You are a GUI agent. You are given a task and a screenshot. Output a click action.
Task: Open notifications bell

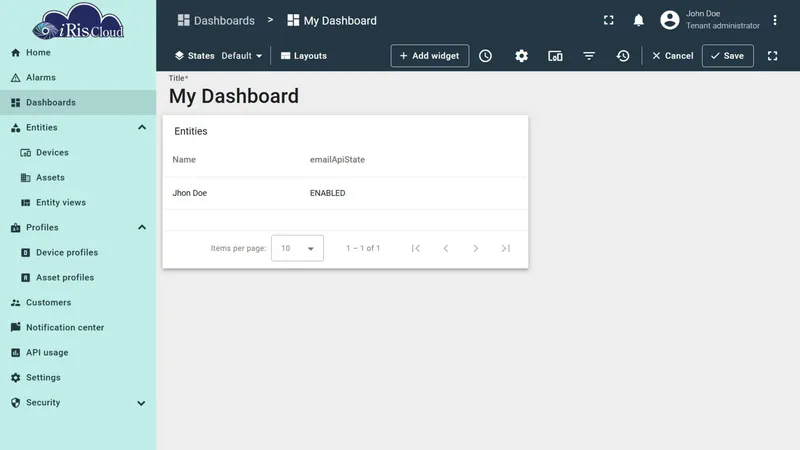coord(638,20)
